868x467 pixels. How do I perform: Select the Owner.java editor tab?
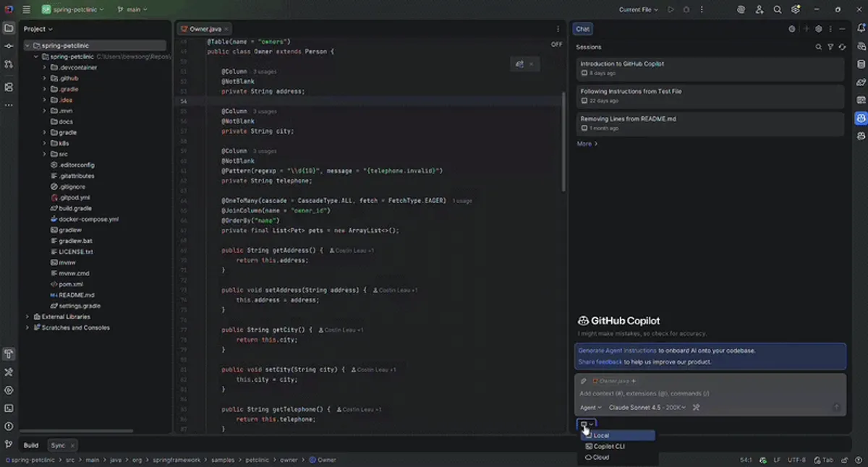205,29
